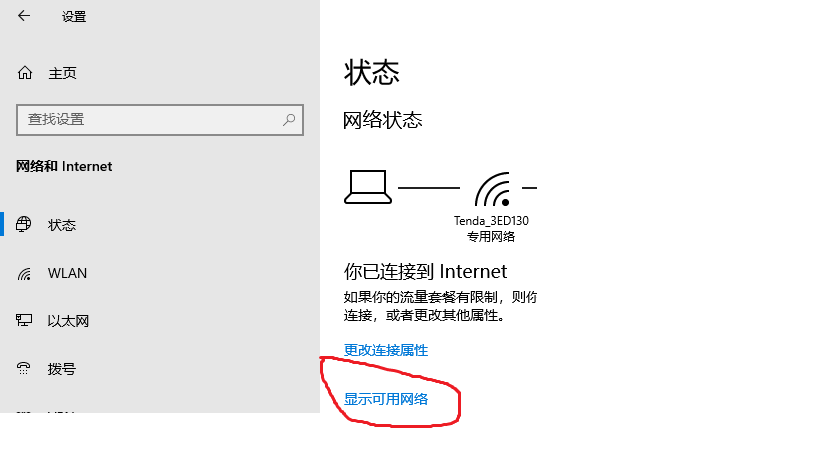This screenshot has width=819, height=460.
Task: Click the home icon beside 主页
Action: [25, 73]
